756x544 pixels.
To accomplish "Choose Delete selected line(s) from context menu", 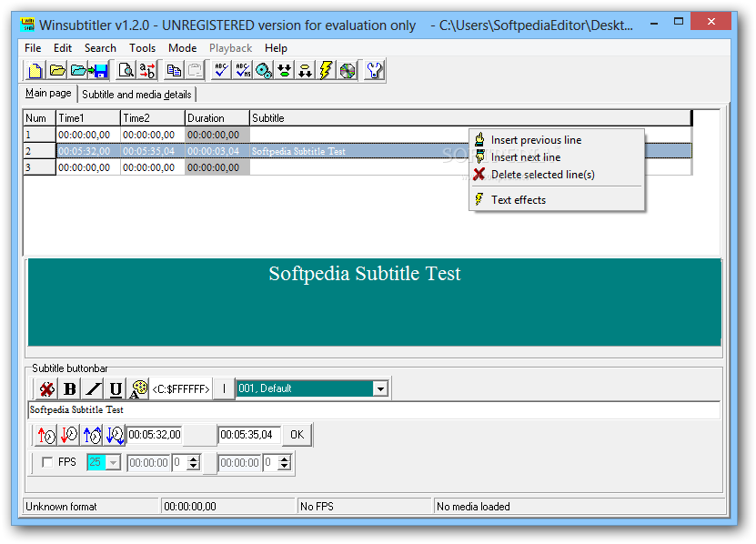I will pyautogui.click(x=557, y=175).
